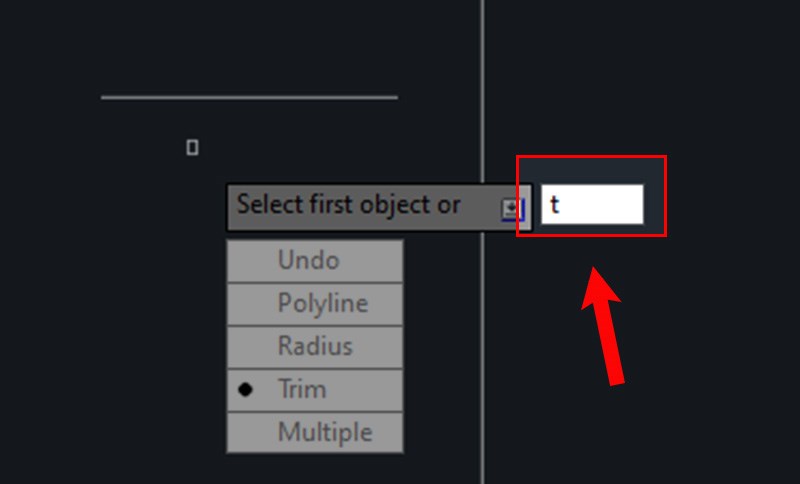Click the empty marker space beside Multiple

(x=246, y=433)
